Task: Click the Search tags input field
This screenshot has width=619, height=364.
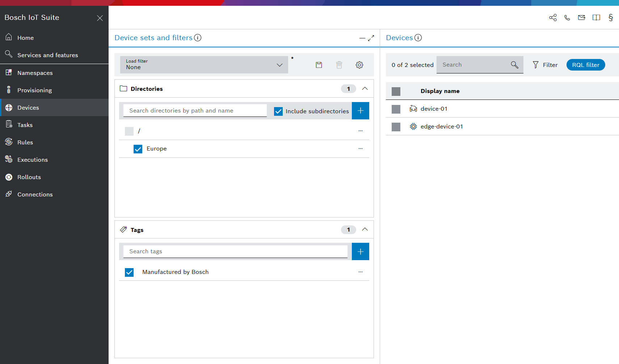Action: 235,251
